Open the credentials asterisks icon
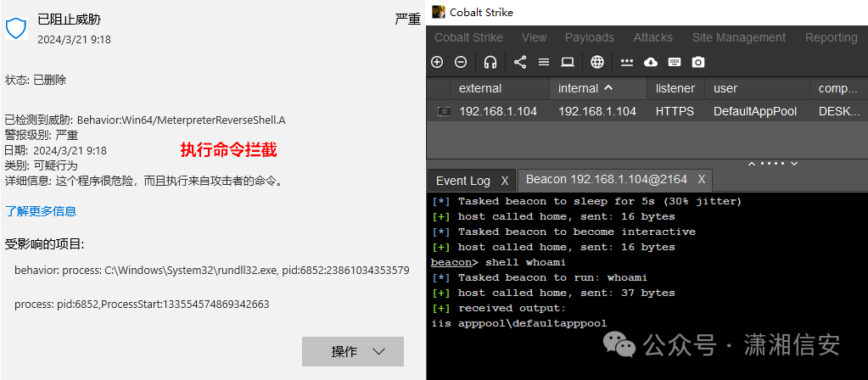Image resolution: width=868 pixels, height=380 pixels. [627, 62]
